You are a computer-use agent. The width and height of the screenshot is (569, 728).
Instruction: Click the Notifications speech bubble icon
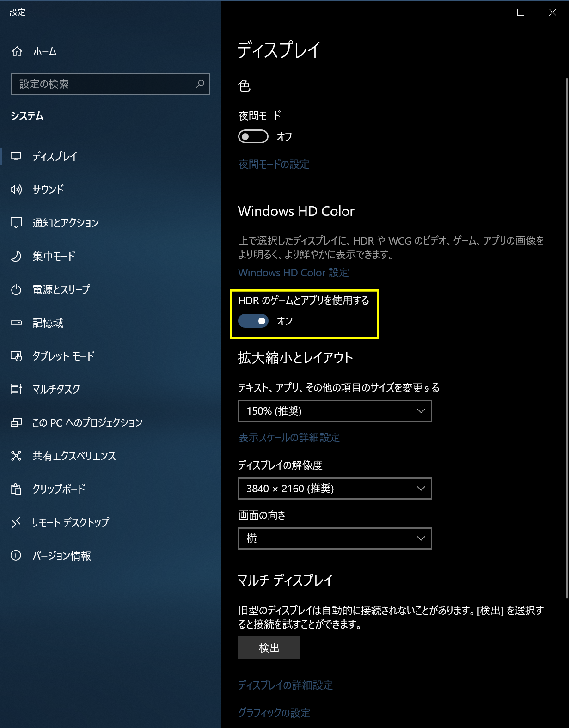coord(16,223)
